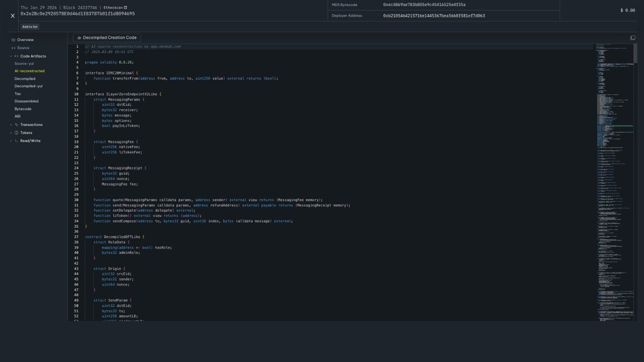
Task: Select the Decompiled-yul artifact
Action: pyautogui.click(x=28, y=86)
